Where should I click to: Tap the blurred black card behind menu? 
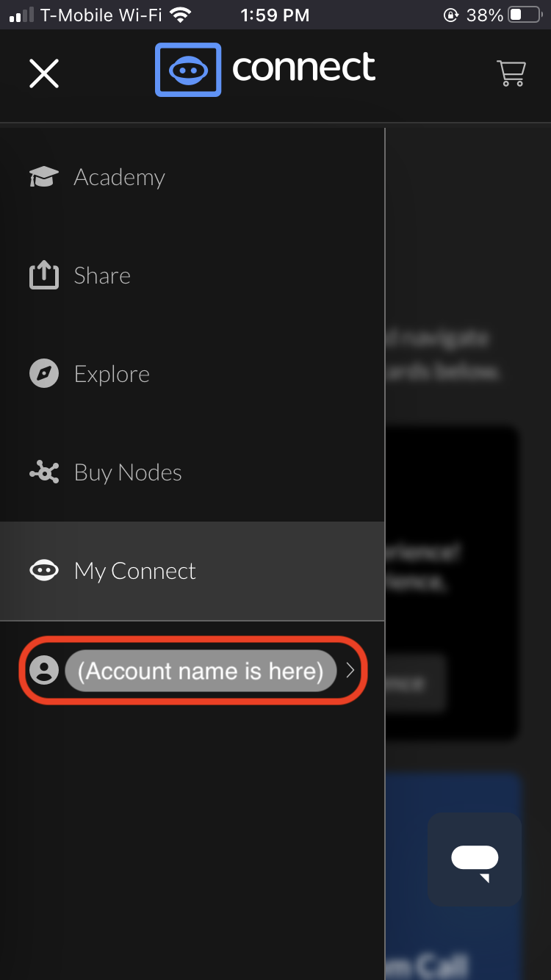pyautogui.click(x=453, y=582)
